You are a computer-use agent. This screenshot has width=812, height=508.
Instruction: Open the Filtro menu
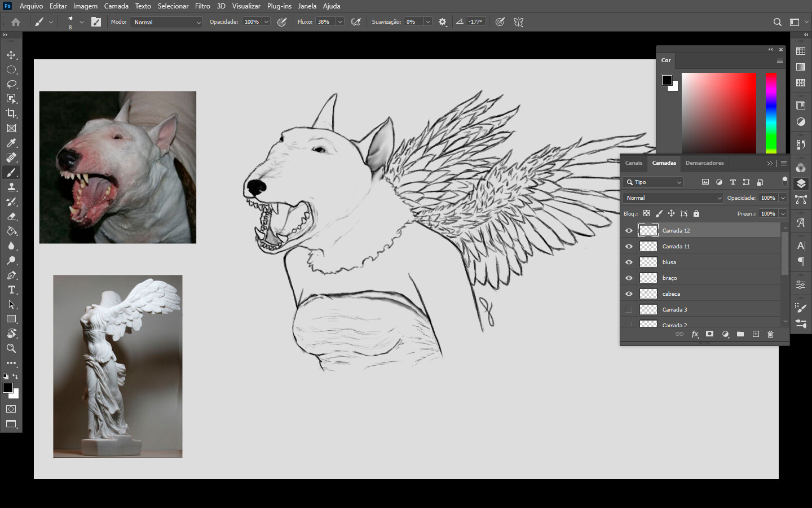(x=202, y=6)
